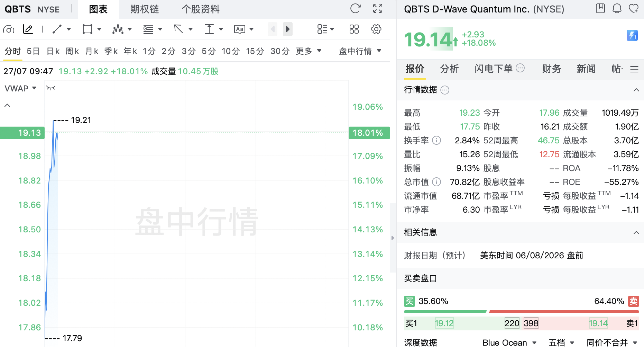The height and width of the screenshot is (347, 644).
Task: Open the 行情数据 more options icon
Action: tap(445, 90)
